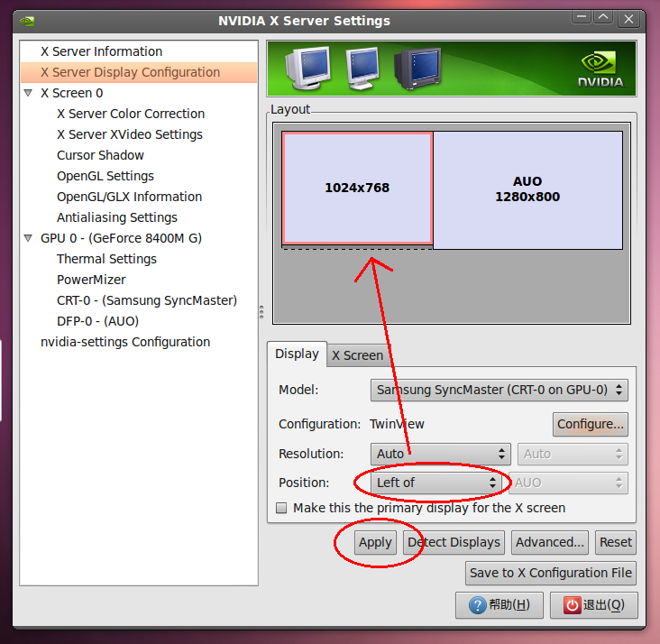
Task: Open the disabled refresh rate Auto dropdown
Action: click(573, 454)
